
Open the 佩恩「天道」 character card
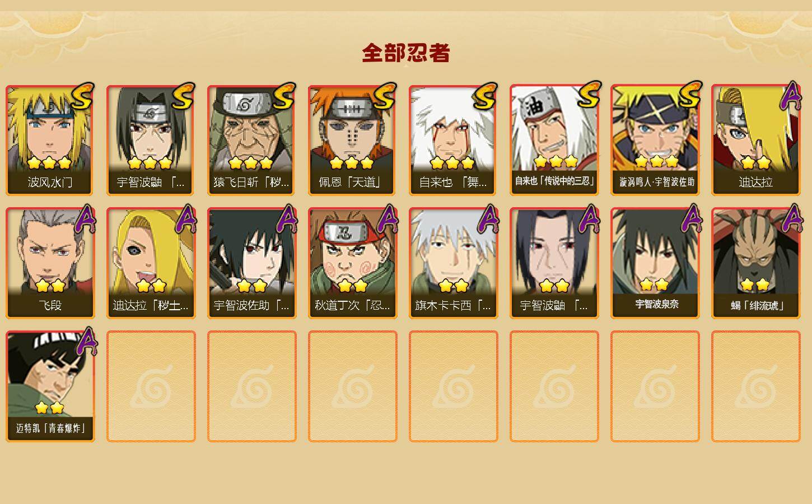[x=353, y=140]
